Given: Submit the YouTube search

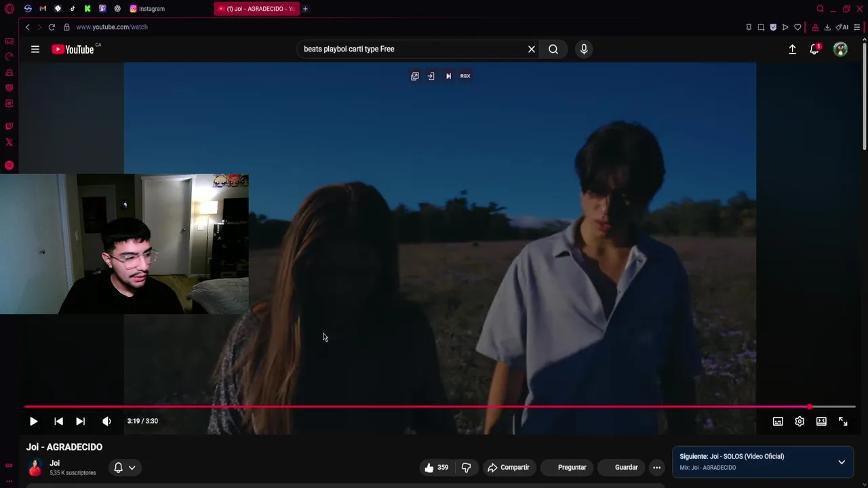Looking at the screenshot, I should [553, 49].
